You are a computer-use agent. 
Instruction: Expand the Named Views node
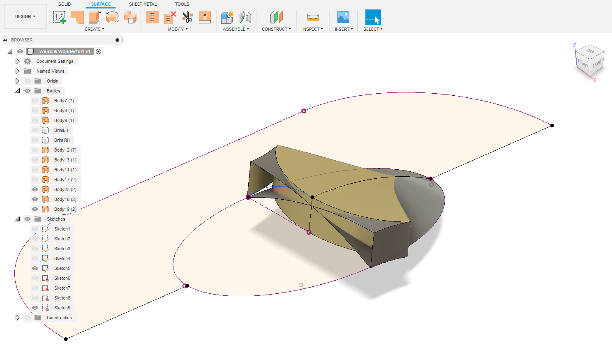point(17,71)
